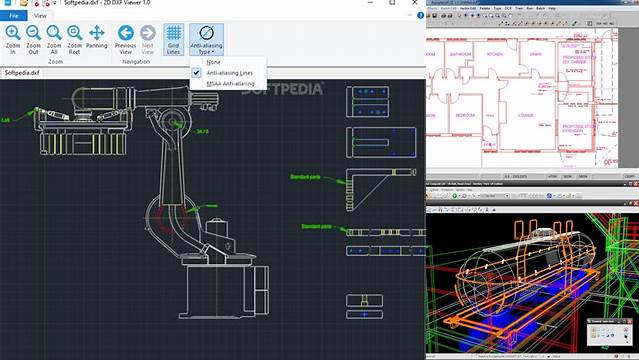Toggle the Grid Lines button
639x360 pixels.
coord(173,40)
